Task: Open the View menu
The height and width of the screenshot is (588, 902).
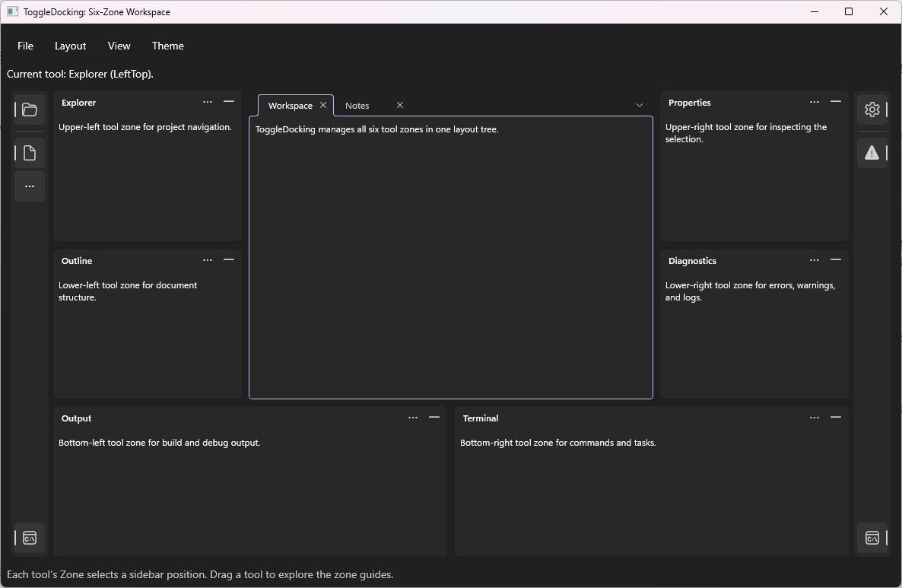Action: 119,46
